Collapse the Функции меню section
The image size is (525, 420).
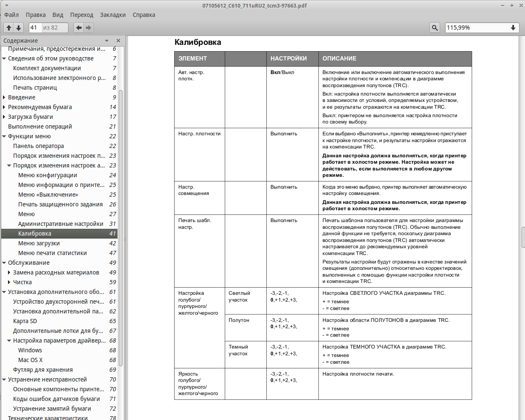(4, 136)
